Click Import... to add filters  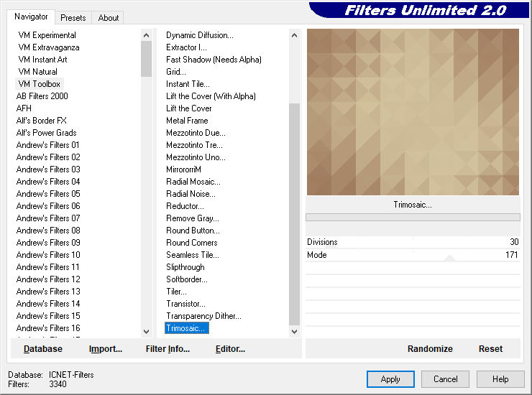[x=106, y=349]
